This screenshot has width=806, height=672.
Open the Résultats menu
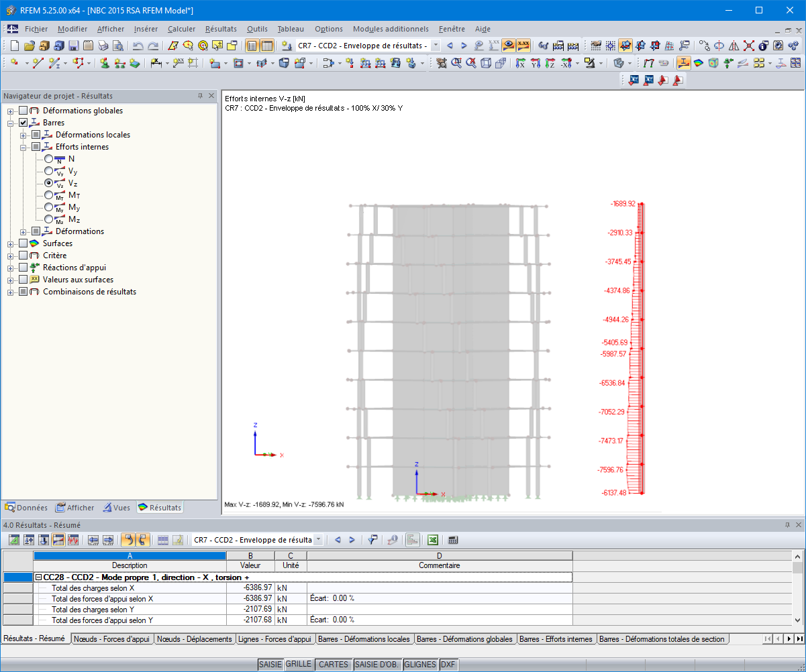point(221,29)
